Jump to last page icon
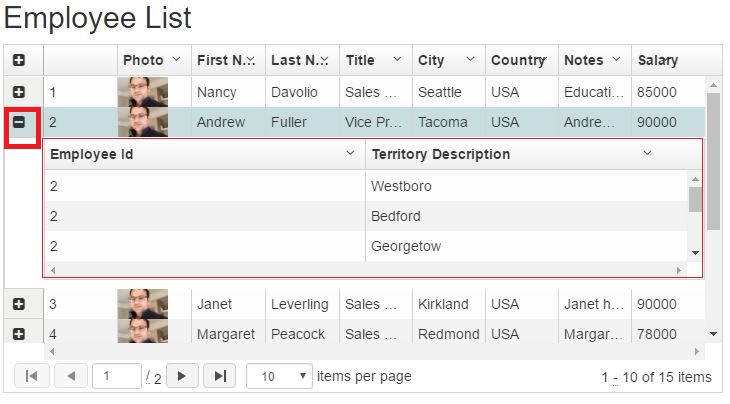 219,376
